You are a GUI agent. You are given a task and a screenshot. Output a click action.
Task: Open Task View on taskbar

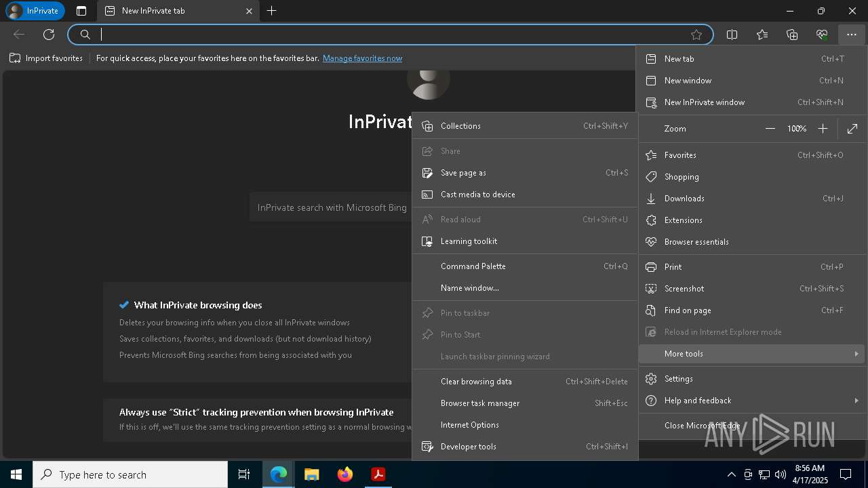(x=244, y=474)
